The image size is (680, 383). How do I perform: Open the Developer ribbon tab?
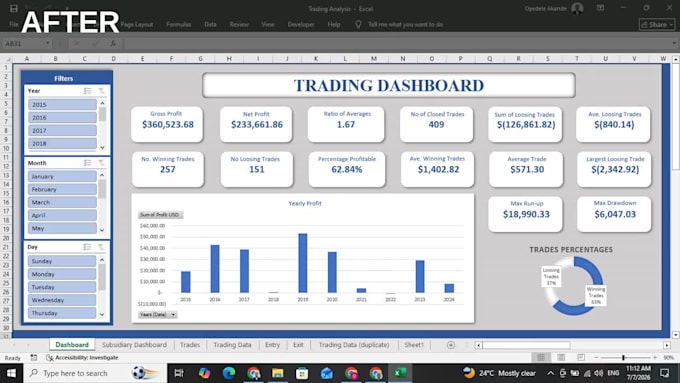(x=301, y=25)
